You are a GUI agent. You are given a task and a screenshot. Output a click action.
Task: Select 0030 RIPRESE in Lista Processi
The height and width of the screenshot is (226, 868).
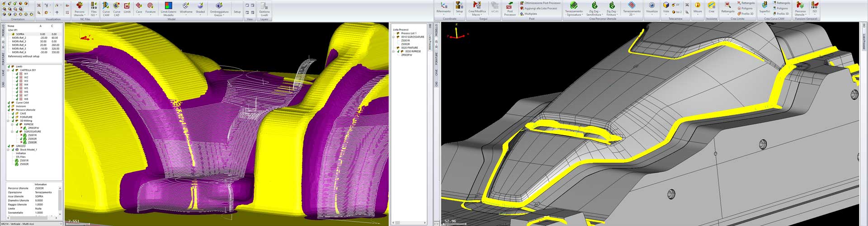(x=413, y=52)
